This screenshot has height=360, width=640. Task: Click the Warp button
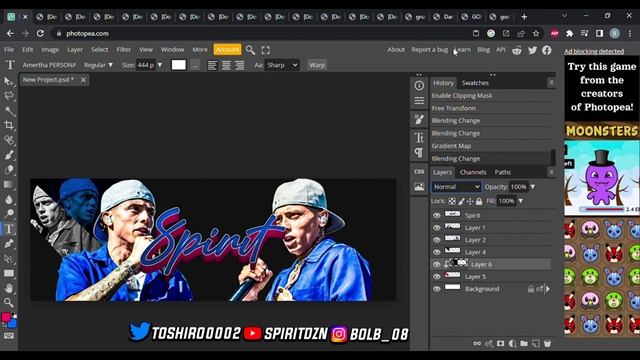(317, 65)
